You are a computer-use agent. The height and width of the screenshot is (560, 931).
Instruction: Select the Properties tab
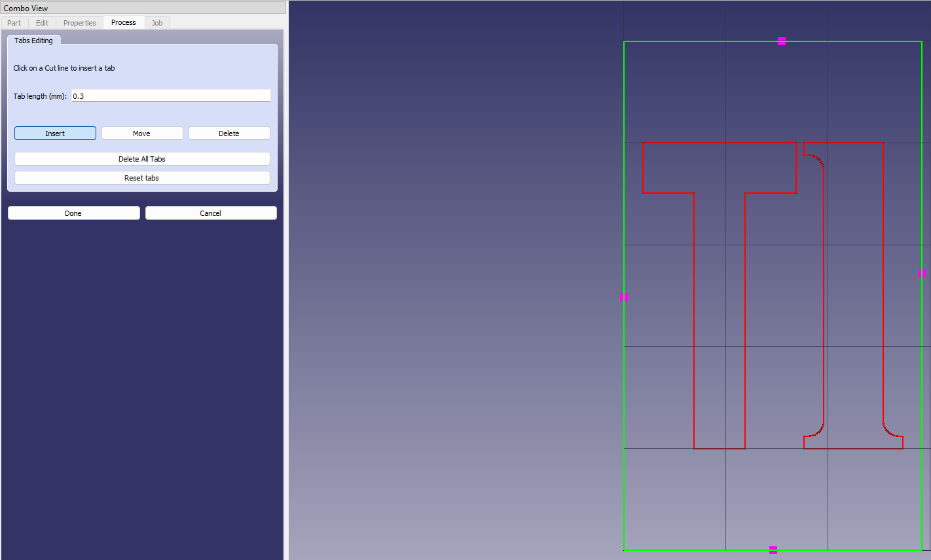point(79,23)
